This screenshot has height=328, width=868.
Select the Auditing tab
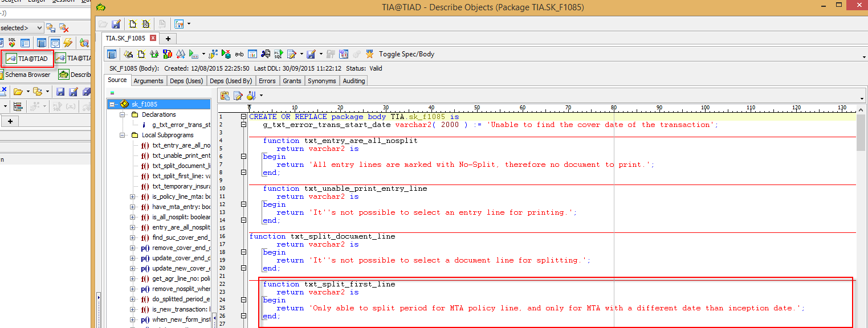[x=353, y=81]
